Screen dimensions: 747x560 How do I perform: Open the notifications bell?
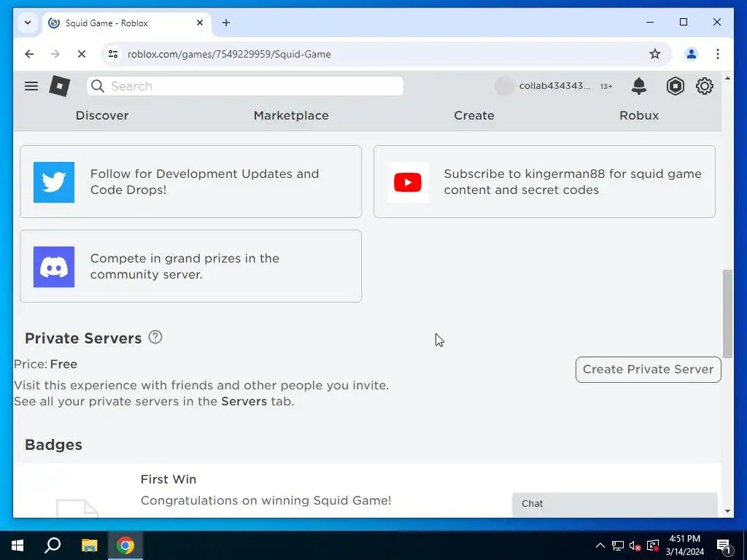coord(639,86)
